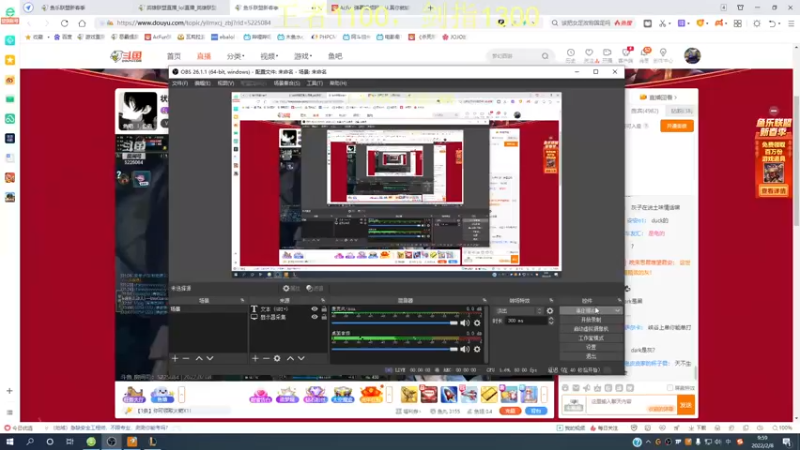Open the Edit menu in OBS
800x450 pixels.
(x=203, y=83)
